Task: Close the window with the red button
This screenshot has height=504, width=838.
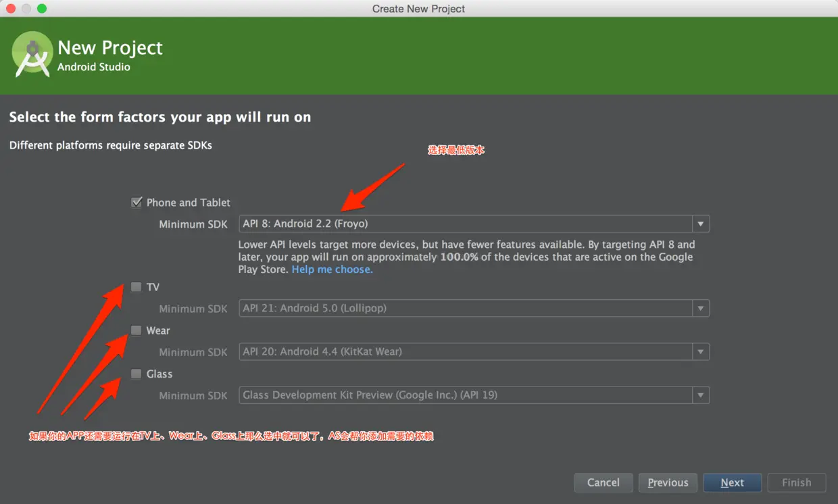Action: click(x=11, y=9)
